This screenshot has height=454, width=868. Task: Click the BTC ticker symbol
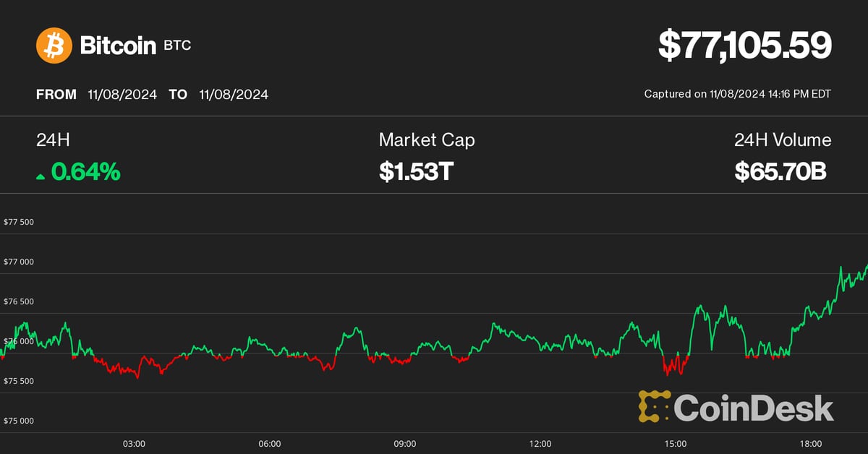coord(176,45)
